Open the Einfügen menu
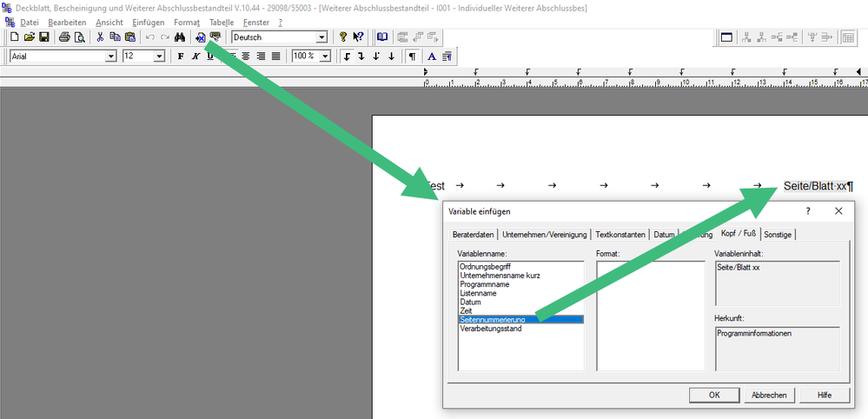The height and width of the screenshot is (419, 868). 148,22
